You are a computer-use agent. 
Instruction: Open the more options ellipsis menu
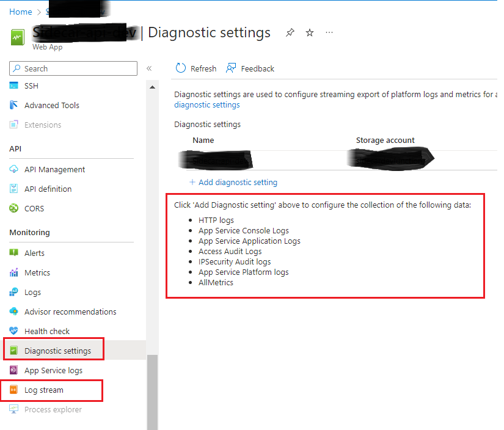pos(329,32)
